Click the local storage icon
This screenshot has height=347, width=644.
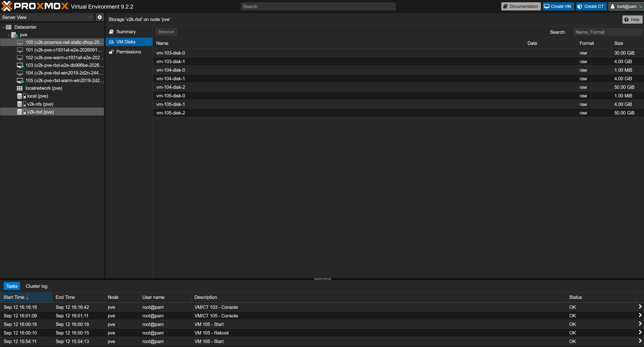21,96
